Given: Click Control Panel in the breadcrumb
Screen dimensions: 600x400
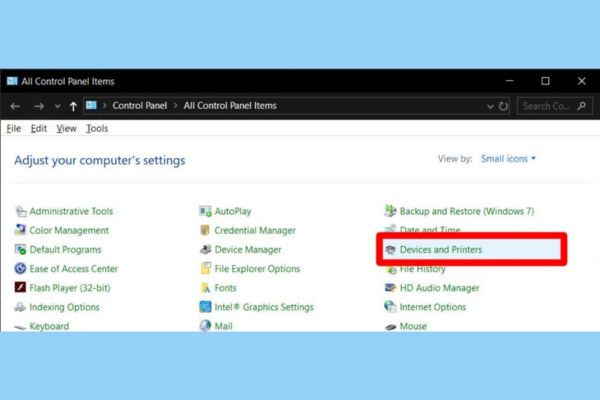Looking at the screenshot, I should (x=140, y=106).
